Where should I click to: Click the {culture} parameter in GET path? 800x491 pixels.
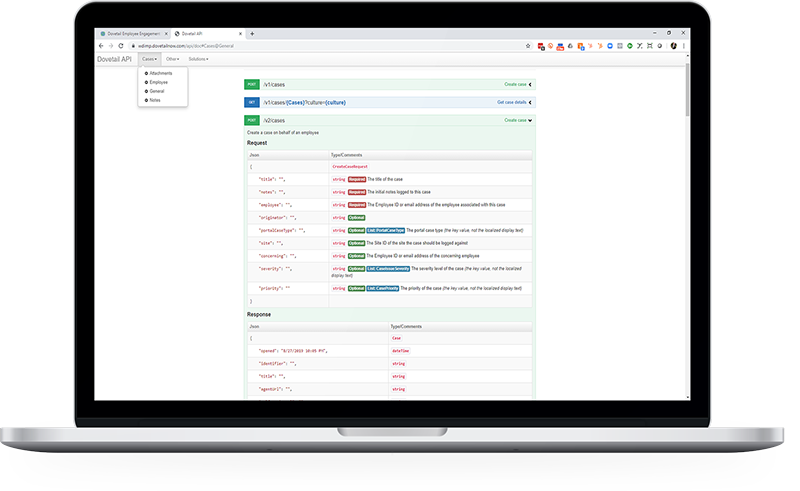coord(335,103)
